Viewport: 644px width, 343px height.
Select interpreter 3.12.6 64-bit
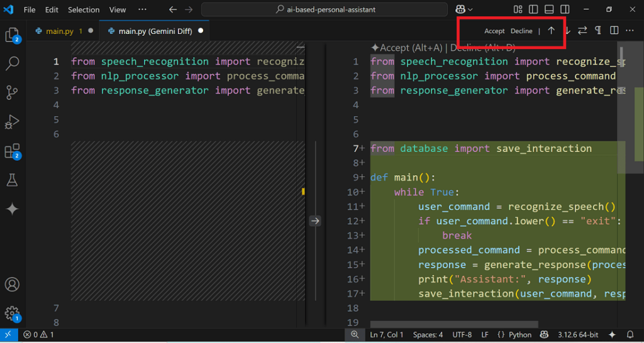(578, 335)
